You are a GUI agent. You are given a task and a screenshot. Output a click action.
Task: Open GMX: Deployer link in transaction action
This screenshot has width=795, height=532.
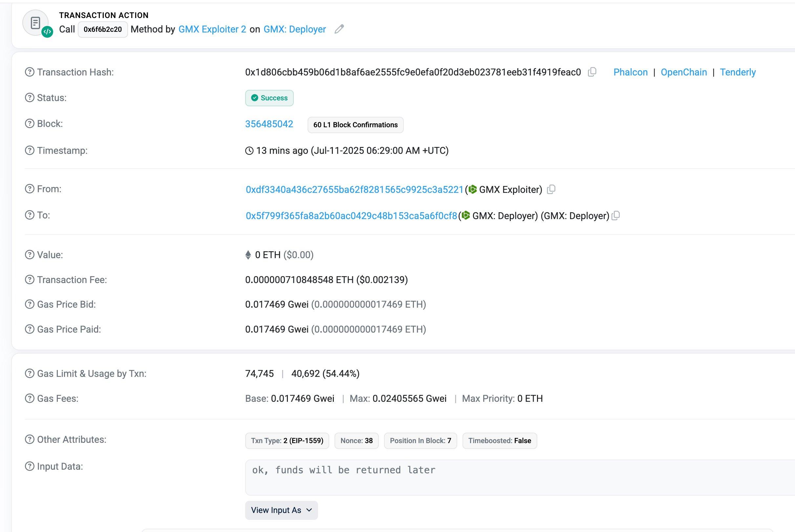[x=295, y=29]
